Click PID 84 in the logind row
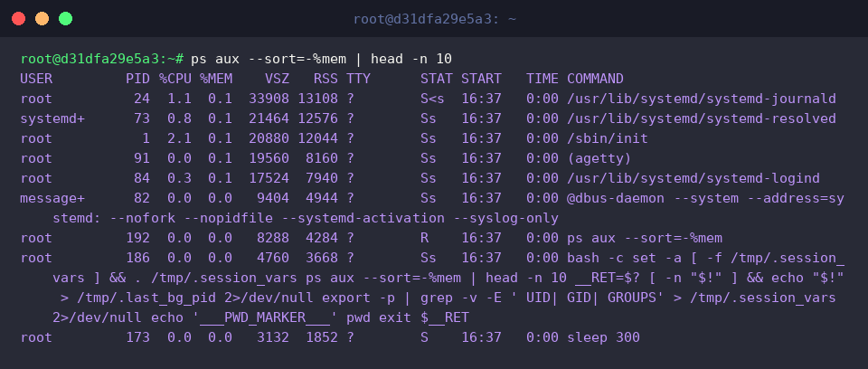The width and height of the screenshot is (868, 369). [x=142, y=178]
